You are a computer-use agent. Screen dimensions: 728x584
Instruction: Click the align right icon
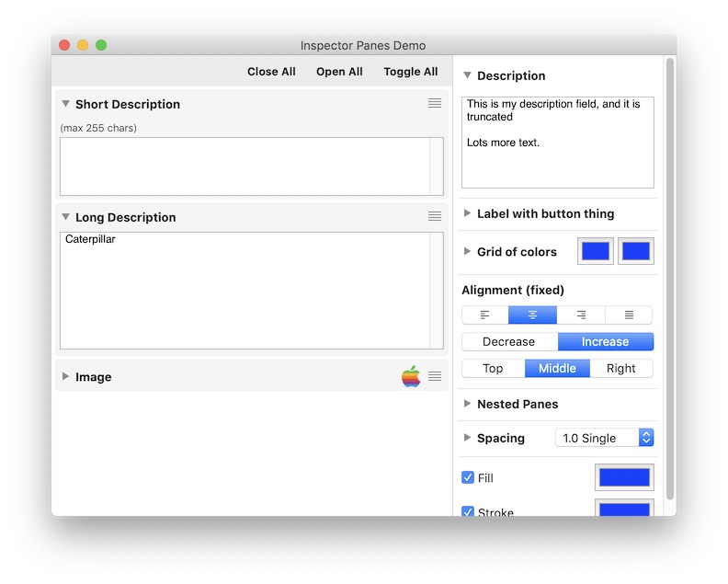581,315
